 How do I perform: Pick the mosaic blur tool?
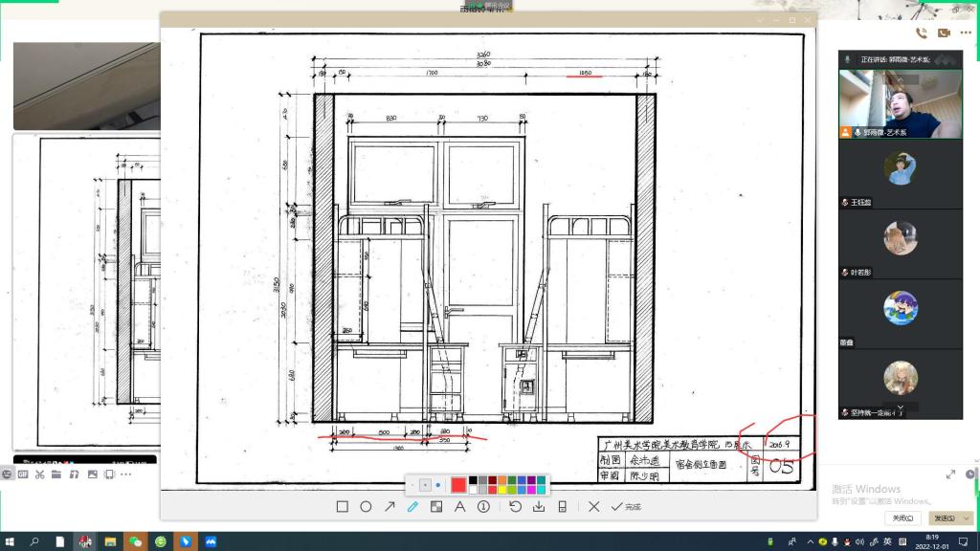click(x=436, y=507)
